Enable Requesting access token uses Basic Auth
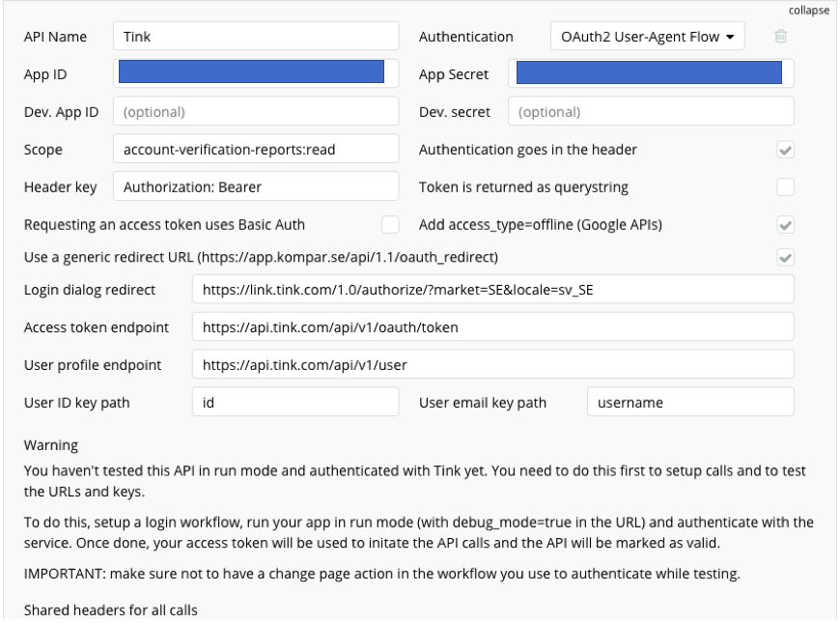The height and width of the screenshot is (623, 840). tap(390, 225)
